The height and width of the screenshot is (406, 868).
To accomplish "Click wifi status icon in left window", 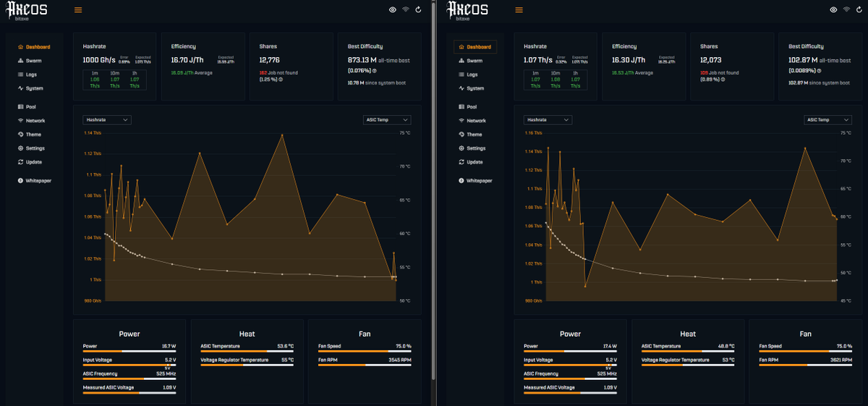I will click(x=405, y=9).
